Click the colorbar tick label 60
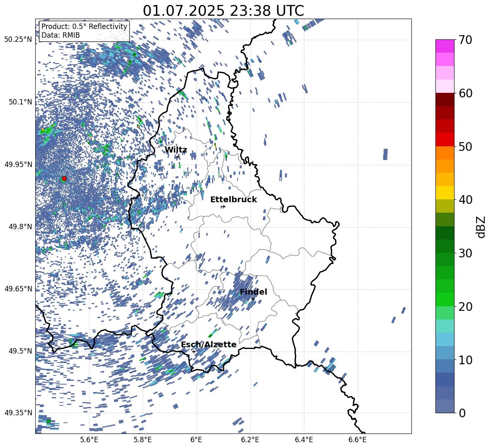This screenshot has width=491, height=448. [465, 93]
